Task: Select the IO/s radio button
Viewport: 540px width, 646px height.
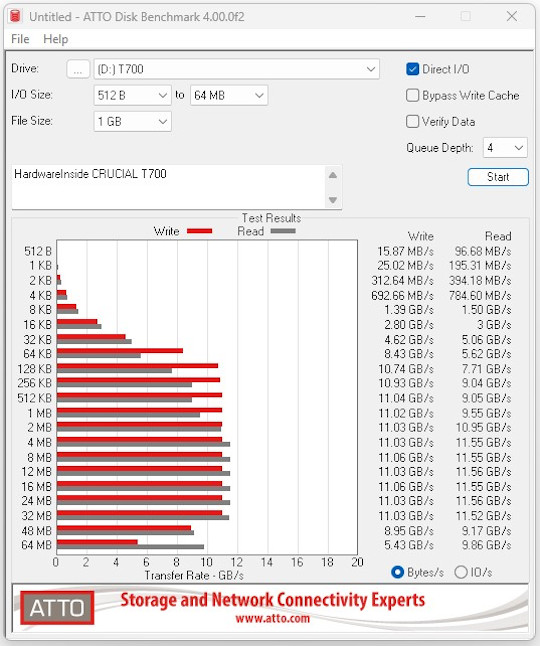Action: pyautogui.click(x=461, y=572)
